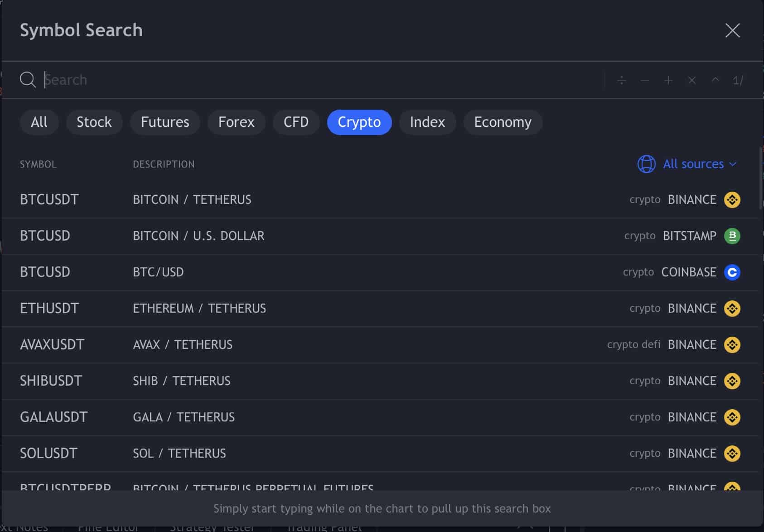Insert the 1/ inverse operator
Viewport: 764px width, 532px height.
tap(738, 80)
